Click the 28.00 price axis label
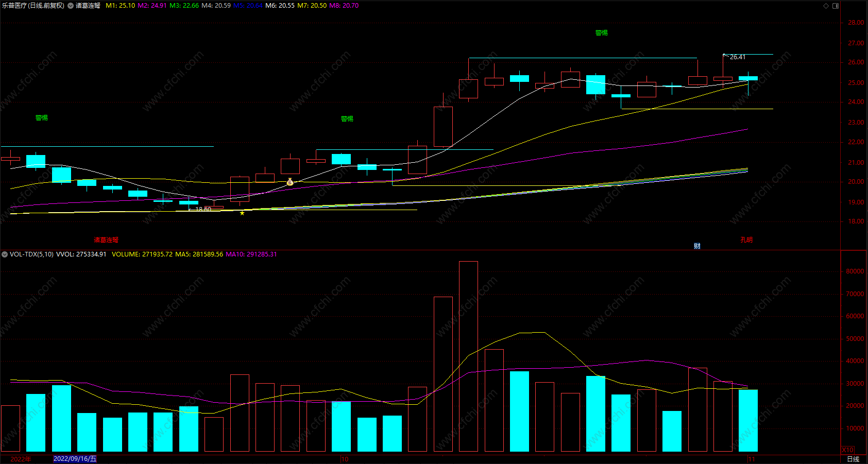The height and width of the screenshot is (464, 868). [856, 23]
